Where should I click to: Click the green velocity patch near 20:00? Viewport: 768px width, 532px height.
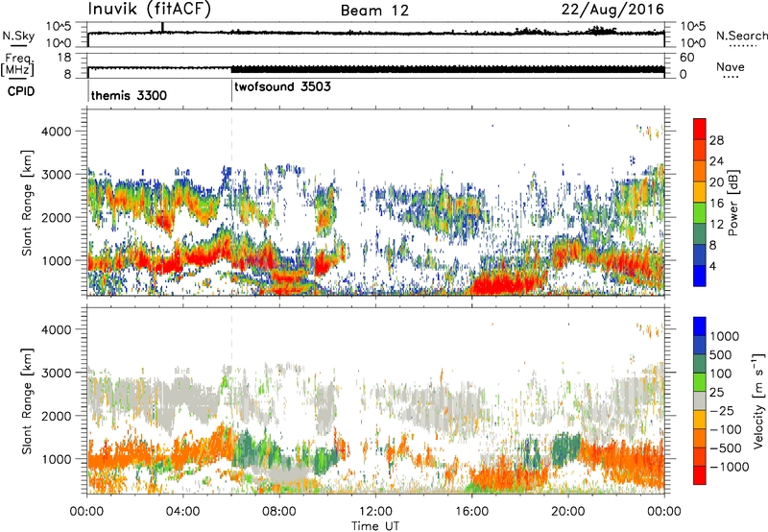(x=564, y=450)
